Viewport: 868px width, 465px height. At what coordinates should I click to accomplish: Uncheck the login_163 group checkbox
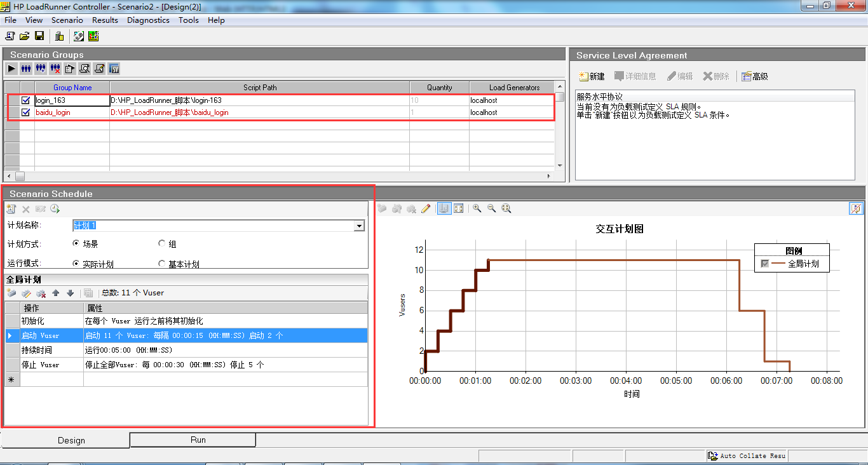coord(26,100)
